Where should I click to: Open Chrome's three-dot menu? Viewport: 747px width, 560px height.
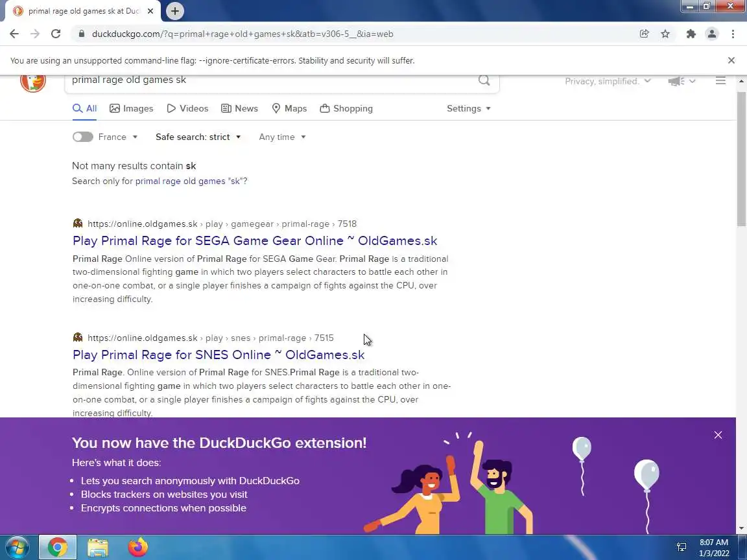(733, 34)
